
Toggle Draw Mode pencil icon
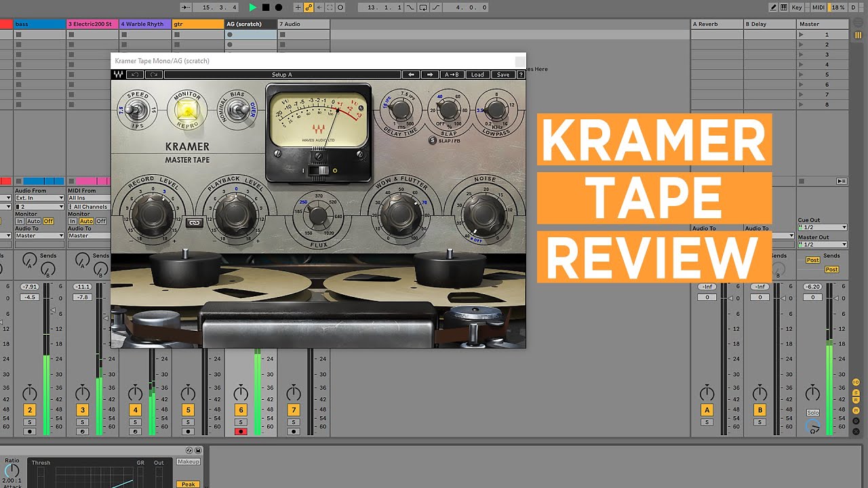tap(774, 7)
